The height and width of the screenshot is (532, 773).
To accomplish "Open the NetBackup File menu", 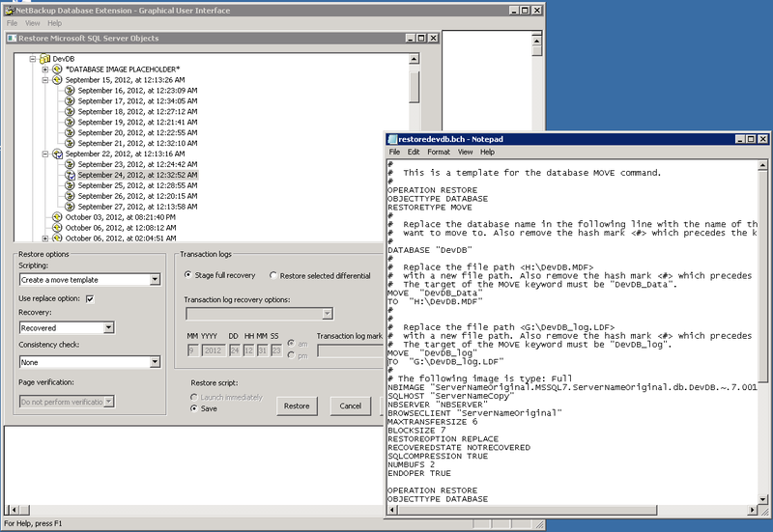I will (x=12, y=23).
